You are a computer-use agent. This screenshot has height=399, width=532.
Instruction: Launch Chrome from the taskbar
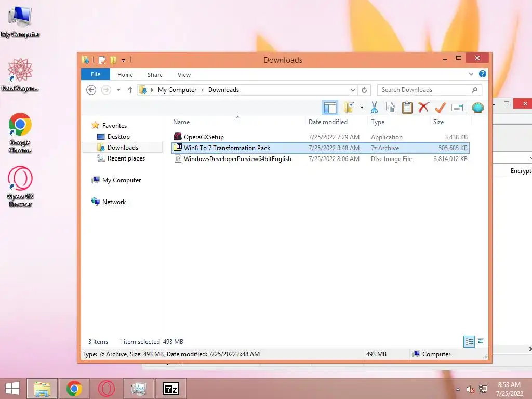pos(74,389)
